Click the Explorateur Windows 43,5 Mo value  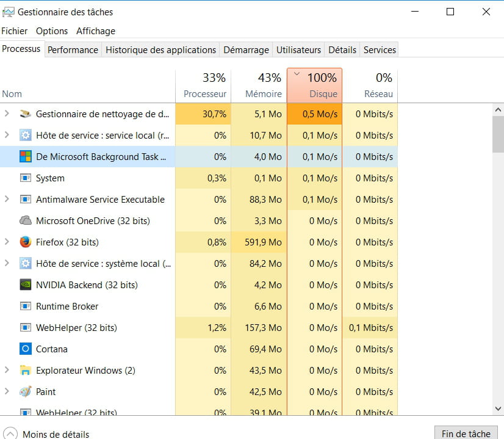(265, 371)
